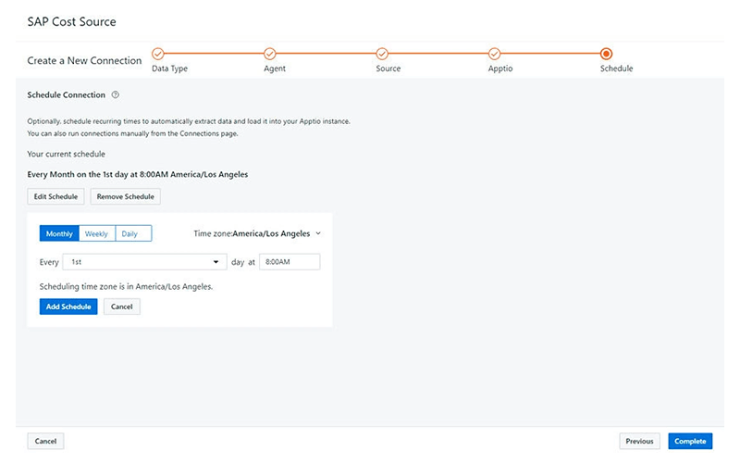Go back with the Previous button
The height and width of the screenshot is (463, 740).
639,441
